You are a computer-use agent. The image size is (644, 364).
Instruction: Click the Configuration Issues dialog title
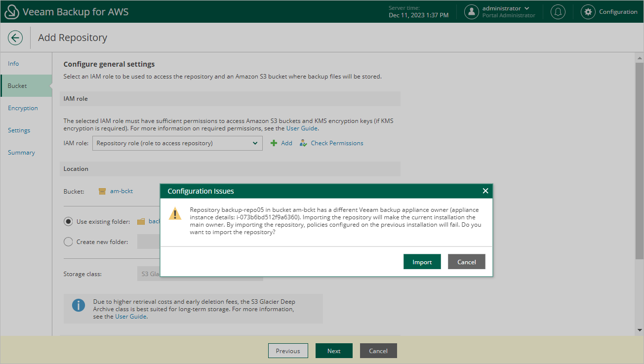tap(201, 191)
